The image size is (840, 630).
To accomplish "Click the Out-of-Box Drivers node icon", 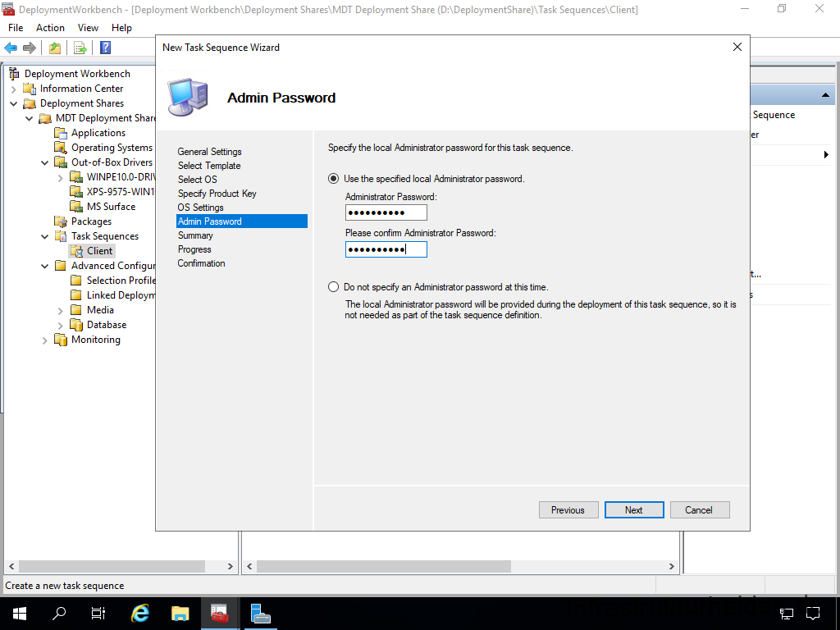I will pyautogui.click(x=61, y=162).
